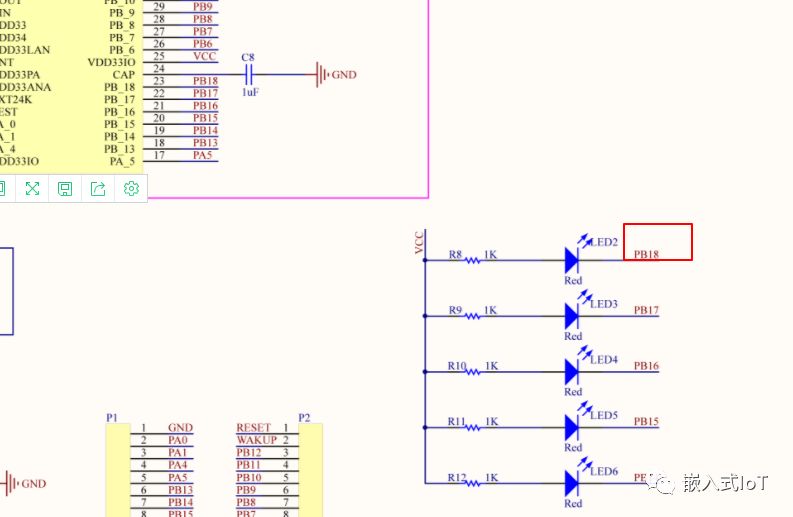The height and width of the screenshot is (517, 793).
Task: Select resistor R8 on the schematic
Action: pos(472,260)
